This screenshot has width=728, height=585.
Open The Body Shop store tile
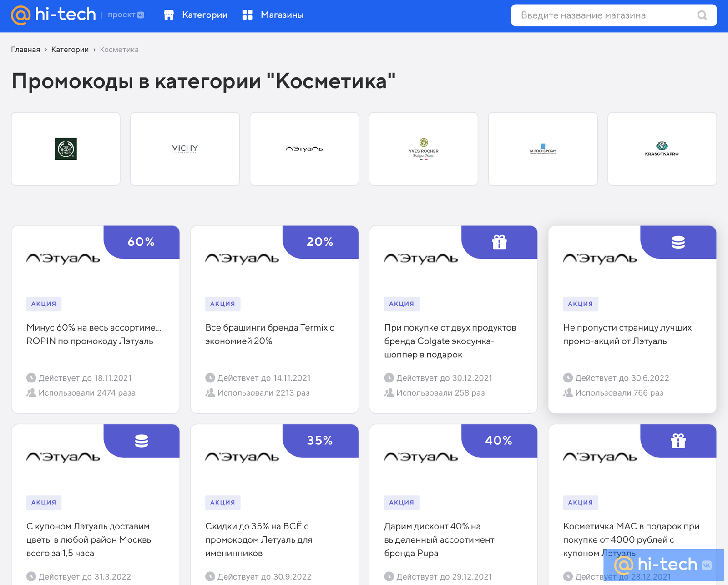click(x=66, y=149)
